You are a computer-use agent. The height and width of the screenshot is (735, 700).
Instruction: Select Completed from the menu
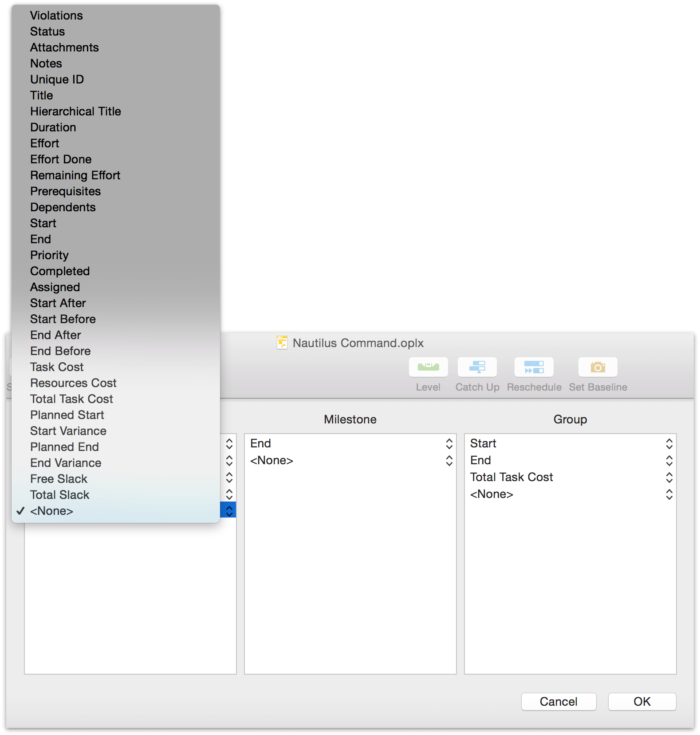(x=116, y=271)
